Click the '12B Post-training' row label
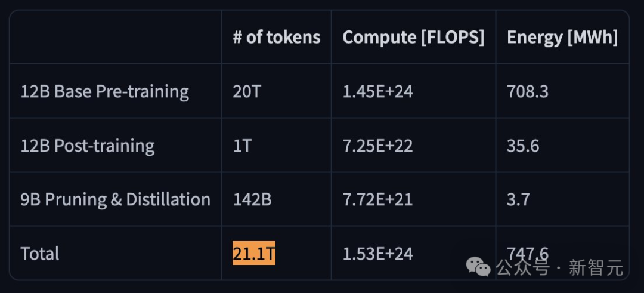Screen dimensions: 644x293 (88, 146)
